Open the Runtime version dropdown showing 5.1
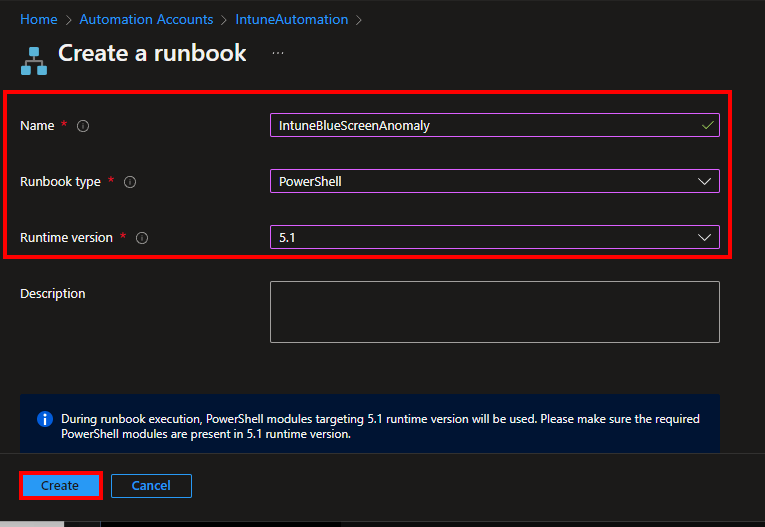765x527 pixels. [x=495, y=238]
